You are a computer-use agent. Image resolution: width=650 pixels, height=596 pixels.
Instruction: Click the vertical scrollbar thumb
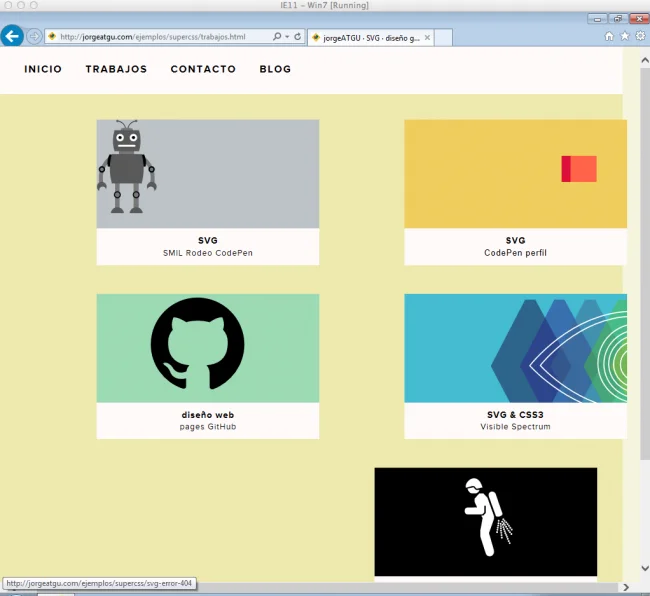(645, 264)
